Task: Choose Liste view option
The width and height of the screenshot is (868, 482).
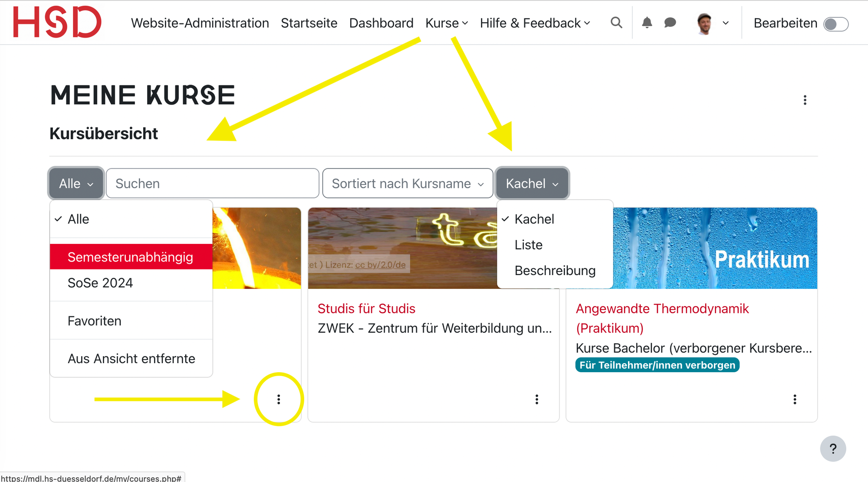Action: (529, 245)
